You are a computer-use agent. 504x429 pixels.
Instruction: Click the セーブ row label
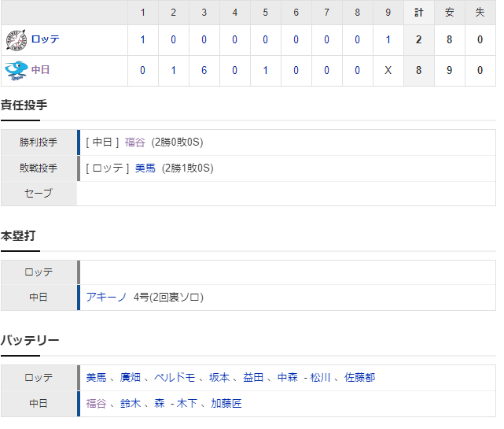(x=39, y=194)
